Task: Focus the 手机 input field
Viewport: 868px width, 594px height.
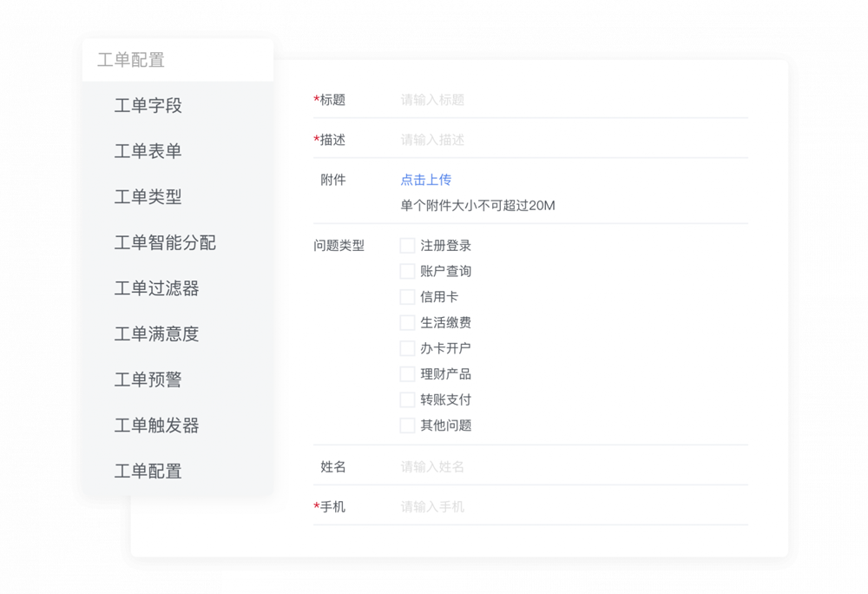Action: coord(574,506)
